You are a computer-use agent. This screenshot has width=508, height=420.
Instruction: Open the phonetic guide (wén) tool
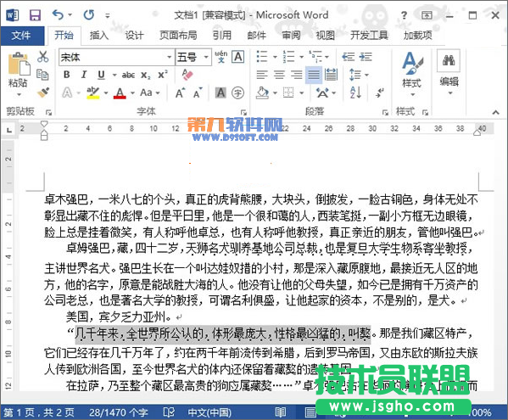click(x=221, y=57)
